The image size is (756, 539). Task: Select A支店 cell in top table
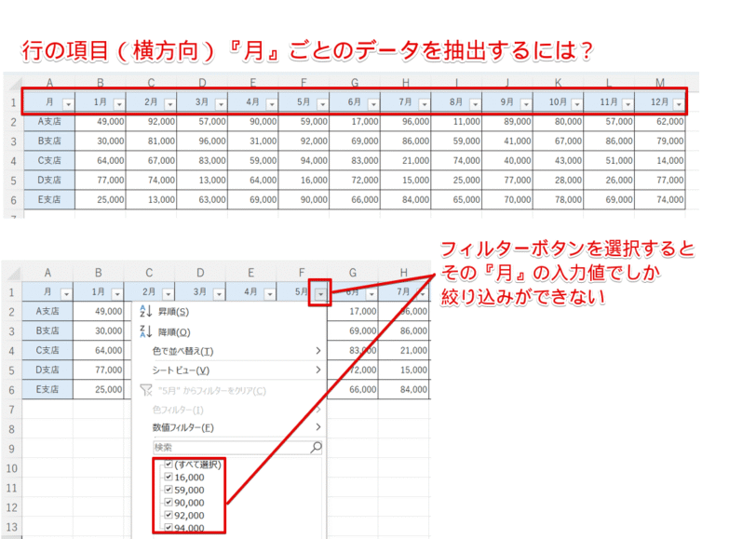[49, 122]
